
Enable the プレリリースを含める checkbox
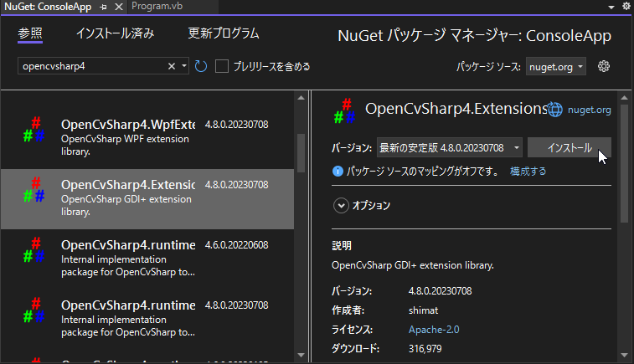point(222,66)
